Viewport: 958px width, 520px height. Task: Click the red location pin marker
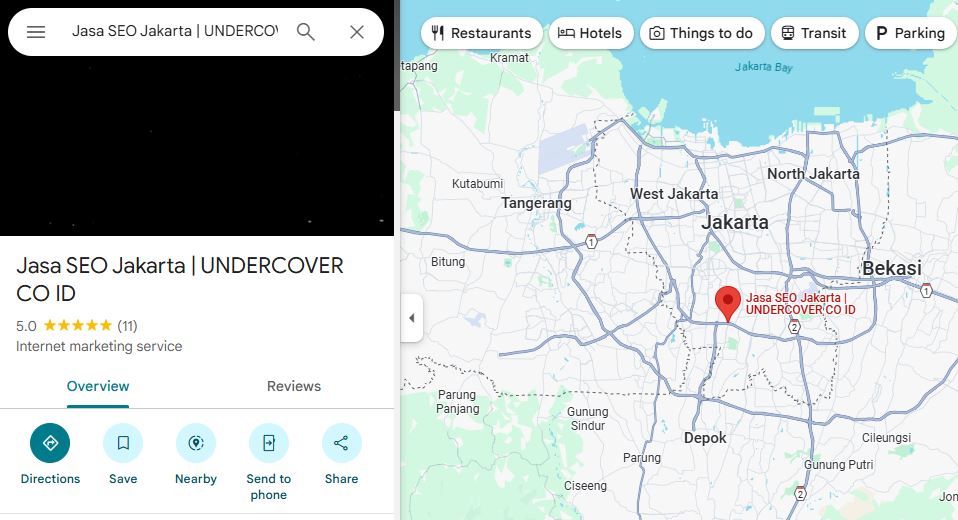728,303
